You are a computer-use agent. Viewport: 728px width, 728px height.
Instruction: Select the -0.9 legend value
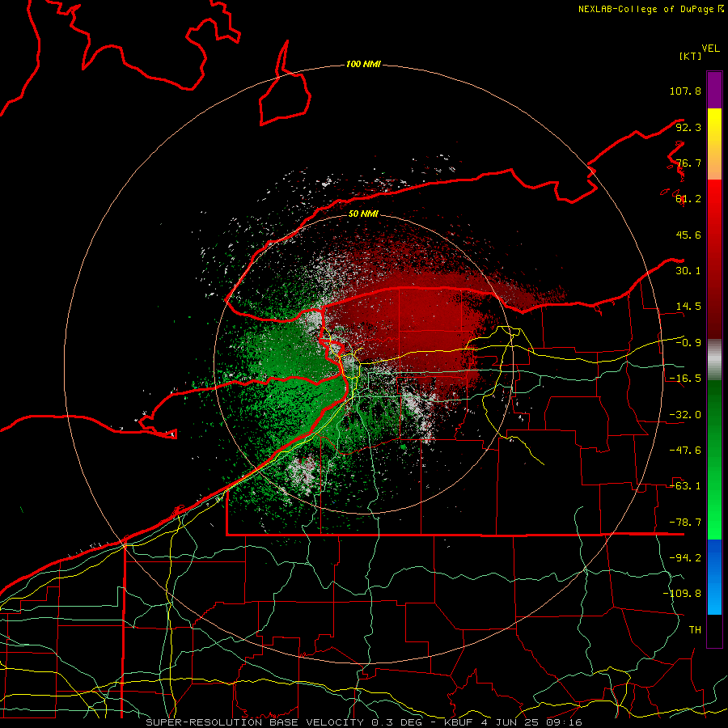(688, 343)
